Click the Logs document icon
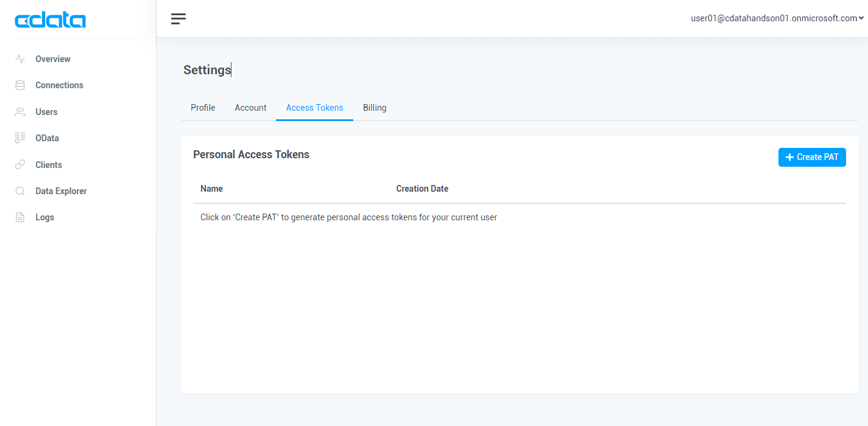Viewport: 868px width, 426px height. pos(20,217)
